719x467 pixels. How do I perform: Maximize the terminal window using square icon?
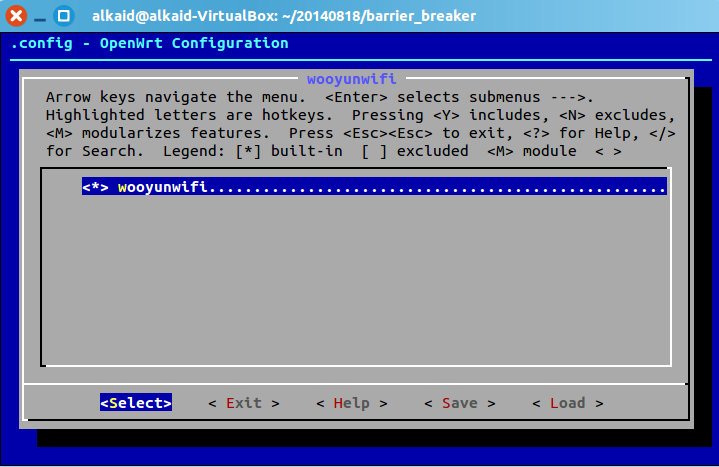pos(64,16)
